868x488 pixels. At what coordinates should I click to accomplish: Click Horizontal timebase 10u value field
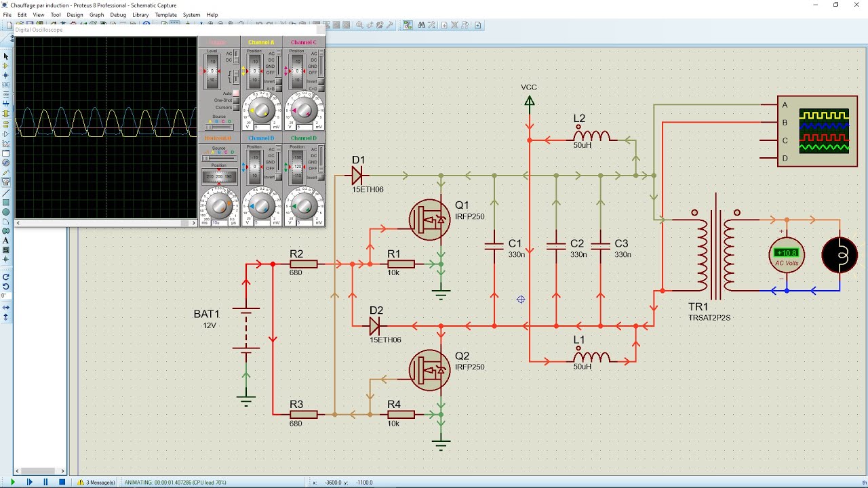tap(220, 222)
